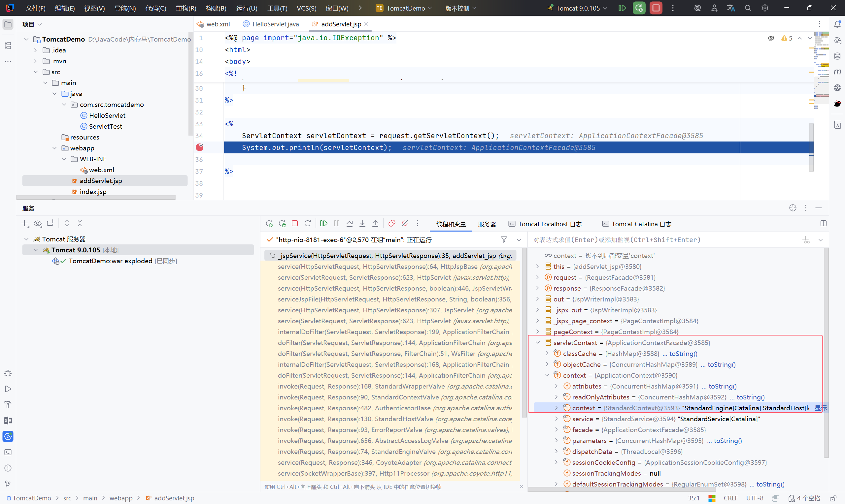Screen dimensions: 845x504
Task: Toggle the editor inspections eye icon
Action: 771,38
